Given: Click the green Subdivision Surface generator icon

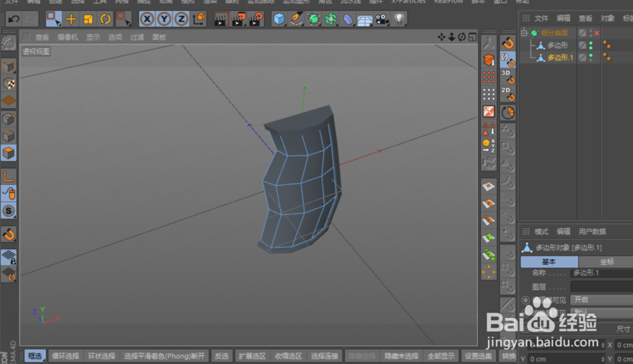Looking at the screenshot, I should 314,19.
